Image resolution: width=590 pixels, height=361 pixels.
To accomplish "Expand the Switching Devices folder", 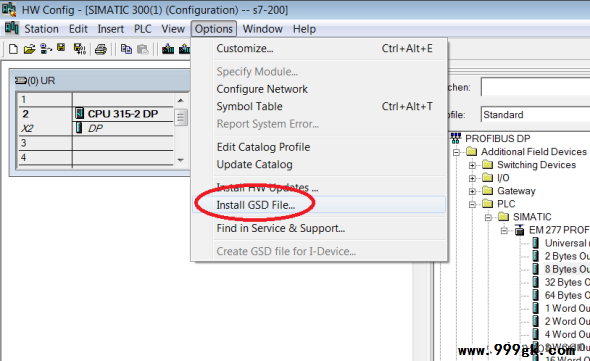I will pyautogui.click(x=472, y=165).
